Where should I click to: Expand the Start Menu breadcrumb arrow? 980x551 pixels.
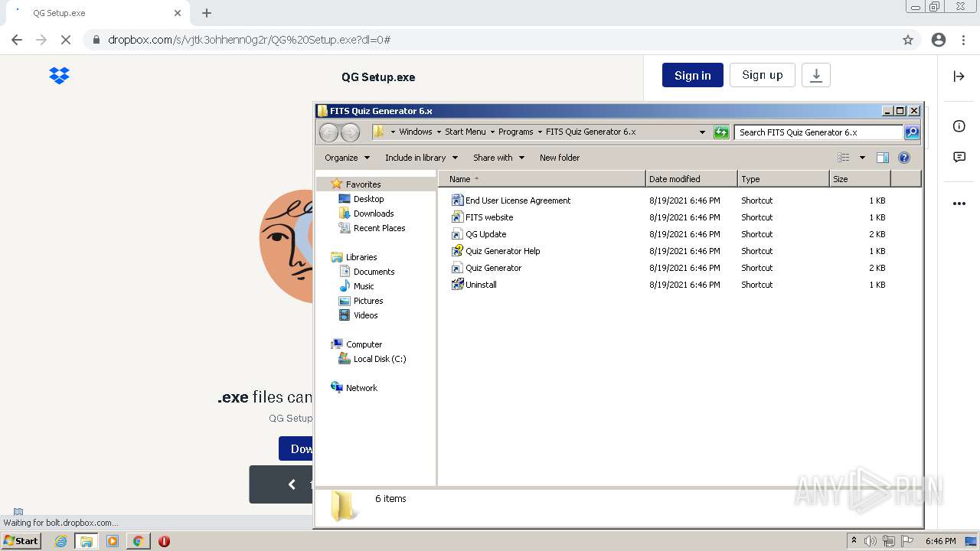(492, 132)
